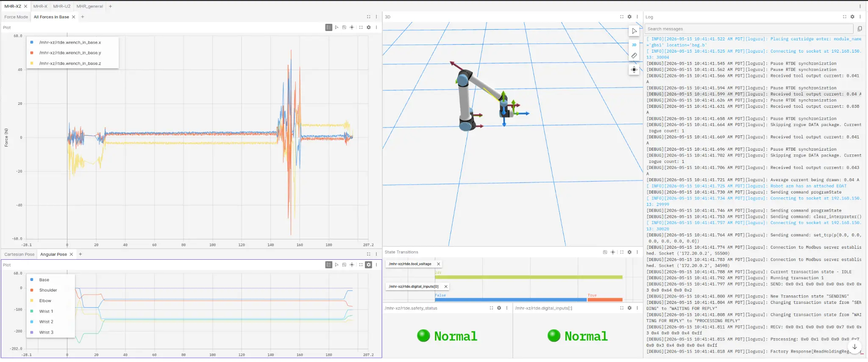The height and width of the screenshot is (362, 868).
Task: Open digital_inputs[:] panel more options
Action: 637,308
